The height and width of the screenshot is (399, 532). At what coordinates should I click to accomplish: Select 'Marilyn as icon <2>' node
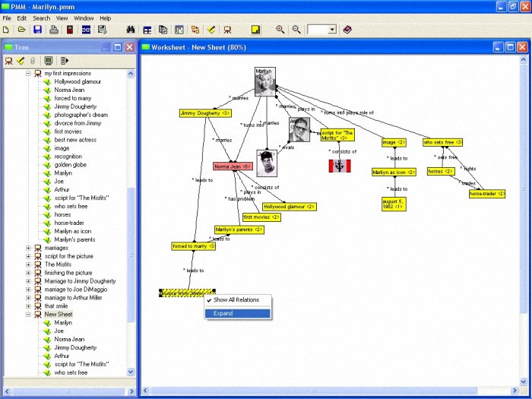pyautogui.click(x=394, y=173)
